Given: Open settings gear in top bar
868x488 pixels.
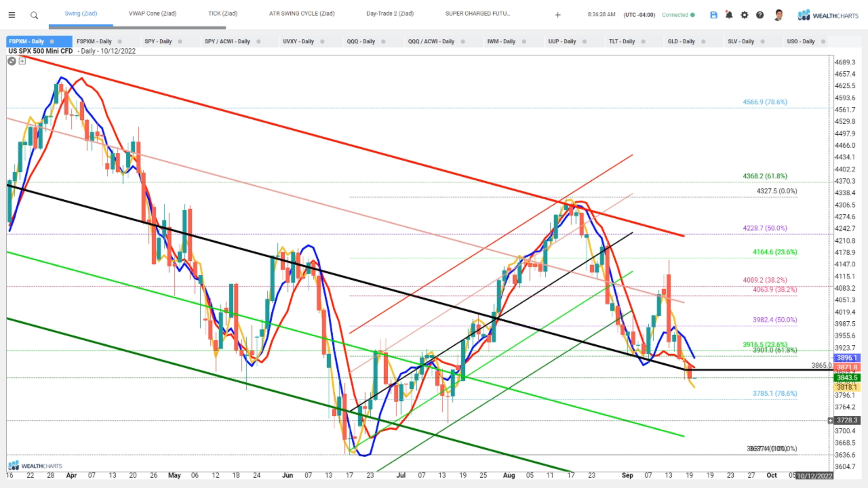Looking at the screenshot, I should pyautogui.click(x=744, y=15).
